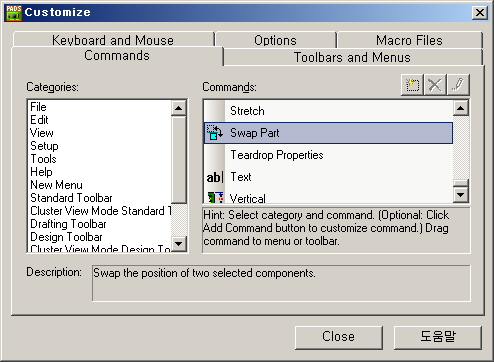Click the Swap Part command icon
Screen dimensions: 494x362
coord(214,133)
